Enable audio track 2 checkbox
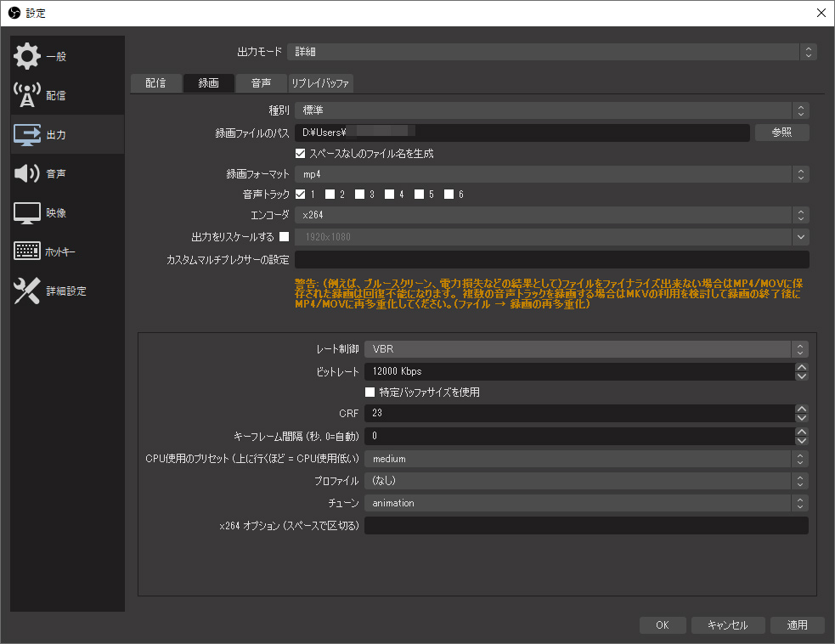Screen dimensions: 835x644 coord(330,195)
